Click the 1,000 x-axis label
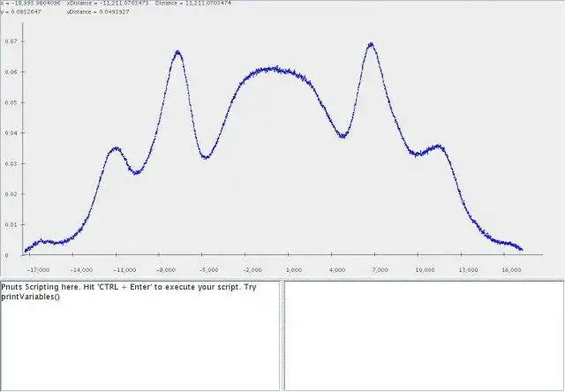 click(294, 270)
